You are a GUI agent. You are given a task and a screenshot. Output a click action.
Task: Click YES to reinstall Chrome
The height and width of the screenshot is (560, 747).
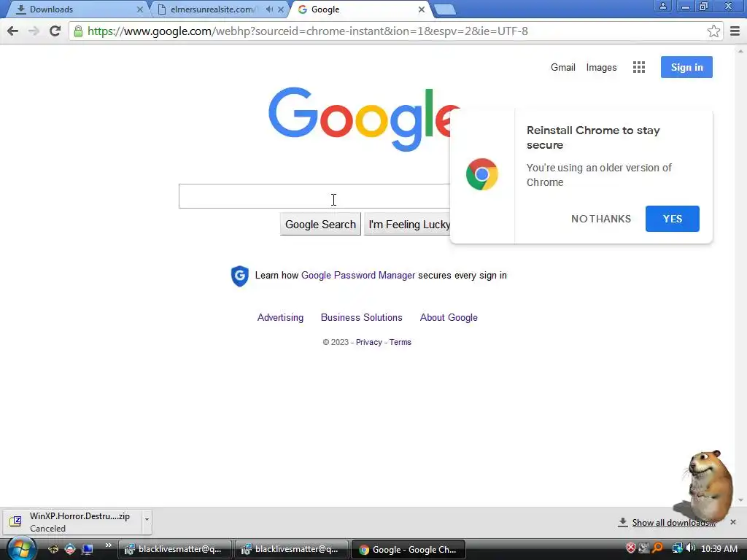[672, 219]
